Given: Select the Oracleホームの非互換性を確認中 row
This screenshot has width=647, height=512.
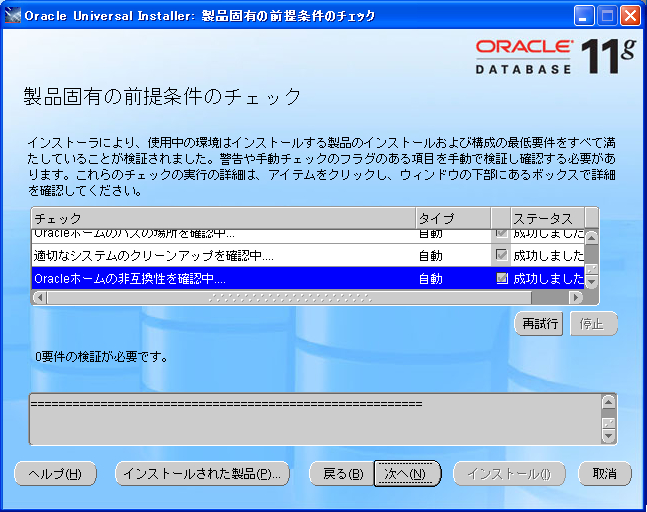Looking at the screenshot, I should click(x=308, y=278).
